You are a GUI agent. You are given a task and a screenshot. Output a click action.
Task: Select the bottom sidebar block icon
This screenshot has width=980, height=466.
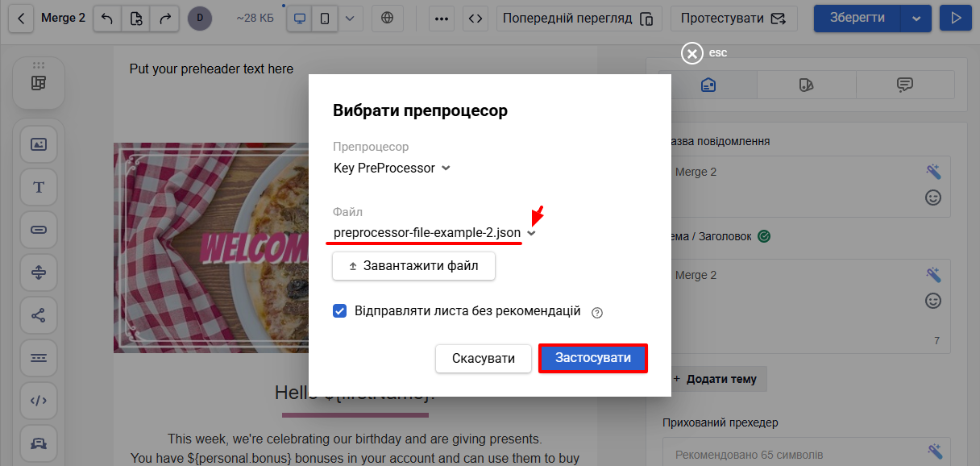[39, 443]
